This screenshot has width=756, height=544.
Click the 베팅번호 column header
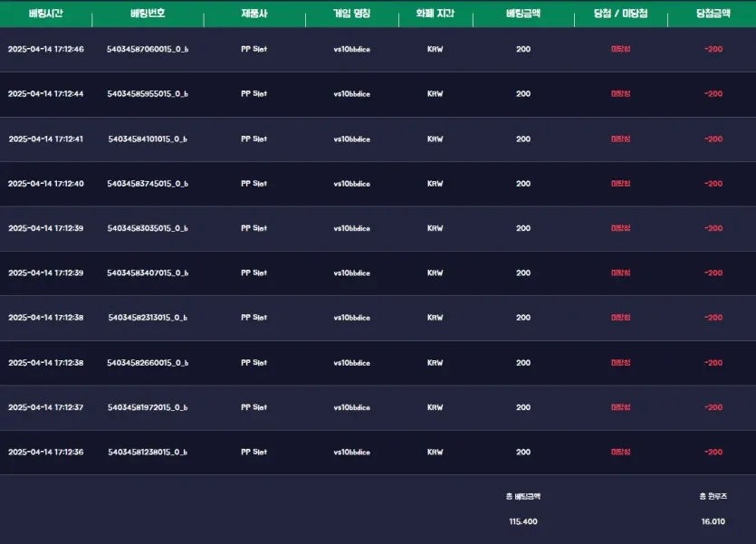click(148, 14)
